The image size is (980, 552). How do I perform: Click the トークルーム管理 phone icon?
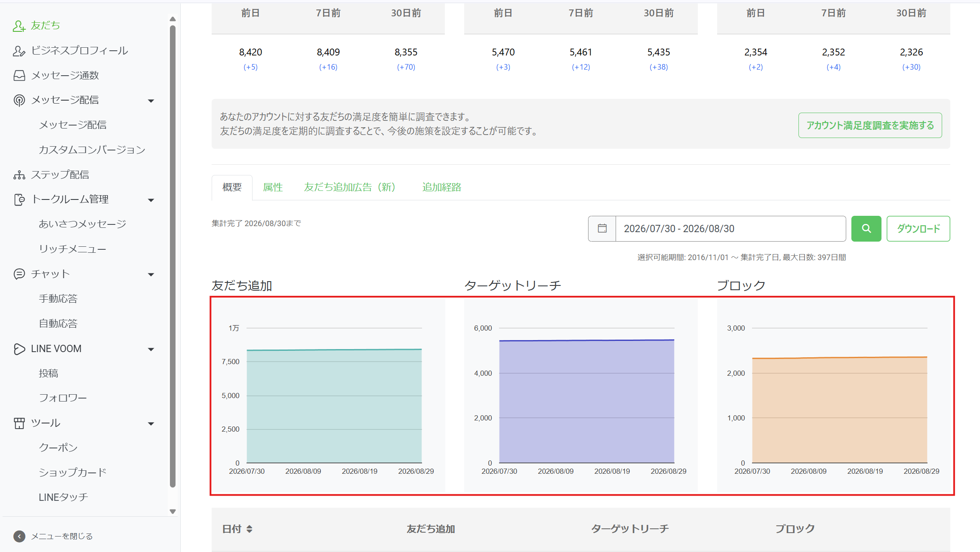(x=19, y=199)
